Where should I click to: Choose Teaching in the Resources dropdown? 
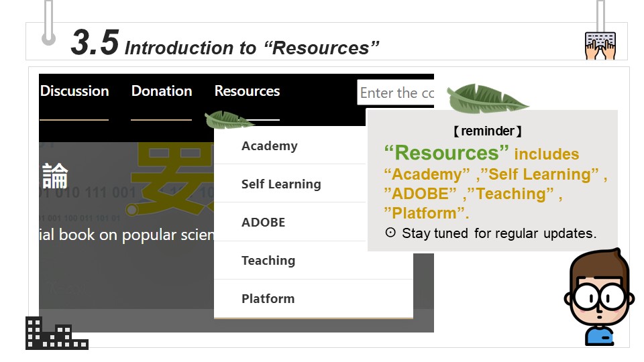pos(268,261)
